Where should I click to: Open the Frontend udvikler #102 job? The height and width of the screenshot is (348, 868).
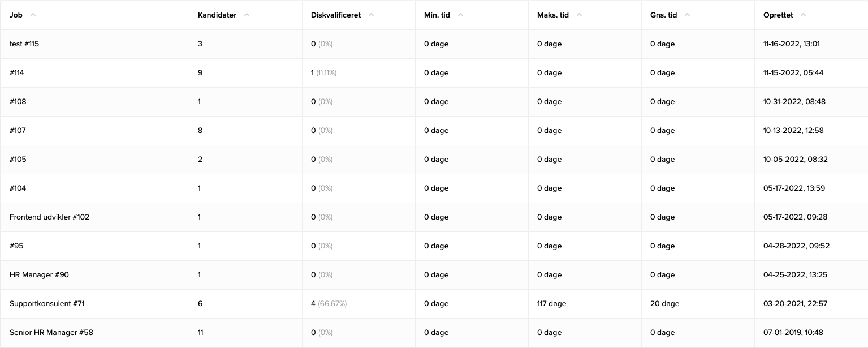coord(50,217)
